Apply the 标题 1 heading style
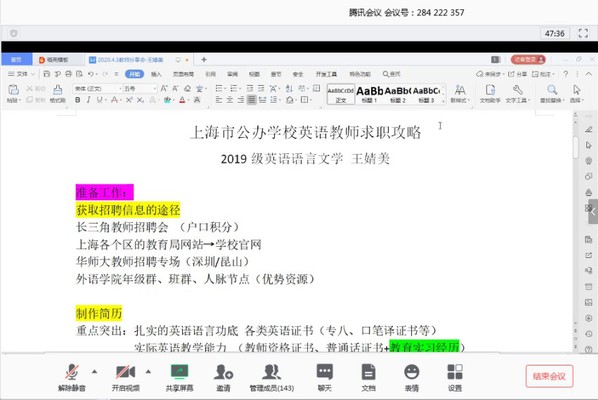Viewport: 598px width, 400px height. [369, 94]
